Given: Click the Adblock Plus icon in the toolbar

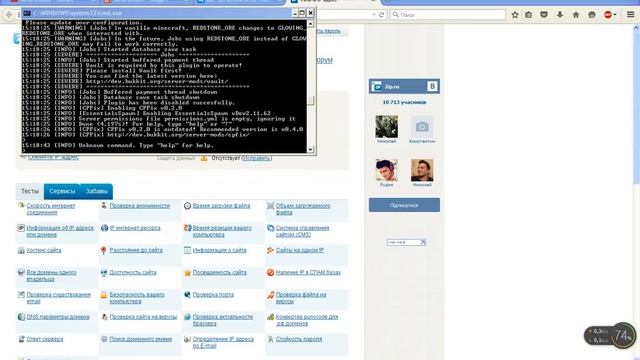Looking at the screenshot, I should [608, 15].
